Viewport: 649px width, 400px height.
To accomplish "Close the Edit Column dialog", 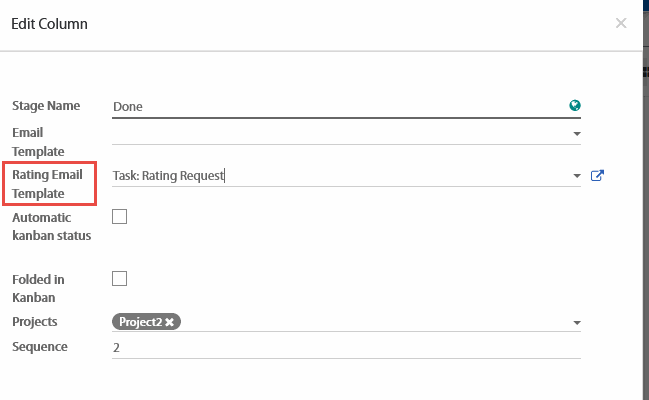I will [x=621, y=23].
